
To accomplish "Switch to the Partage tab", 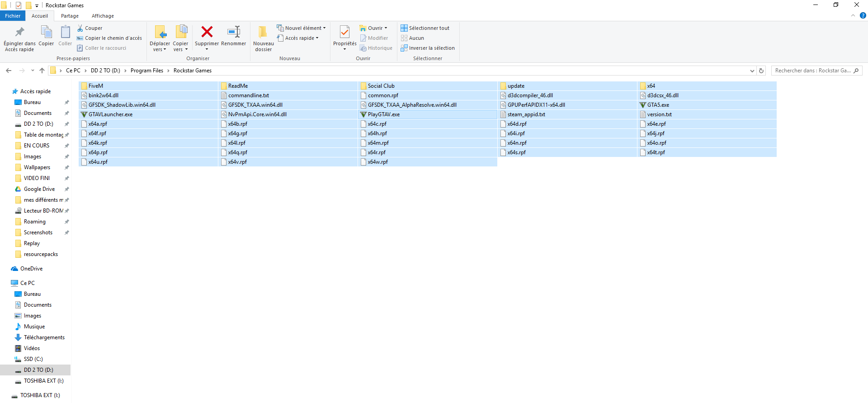I will [x=70, y=16].
